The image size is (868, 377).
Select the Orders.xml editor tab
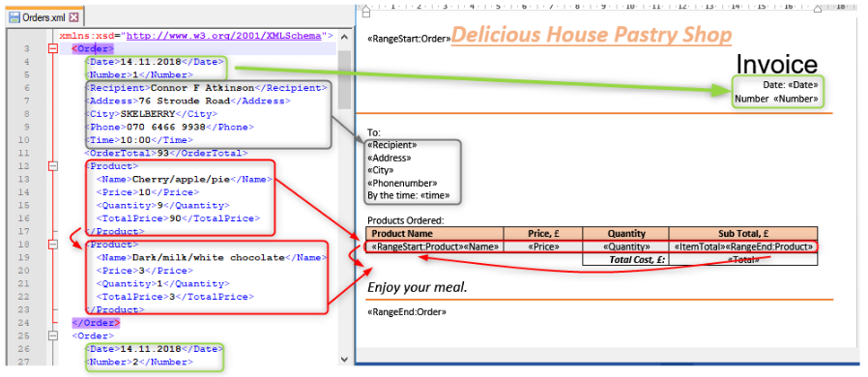click(44, 17)
